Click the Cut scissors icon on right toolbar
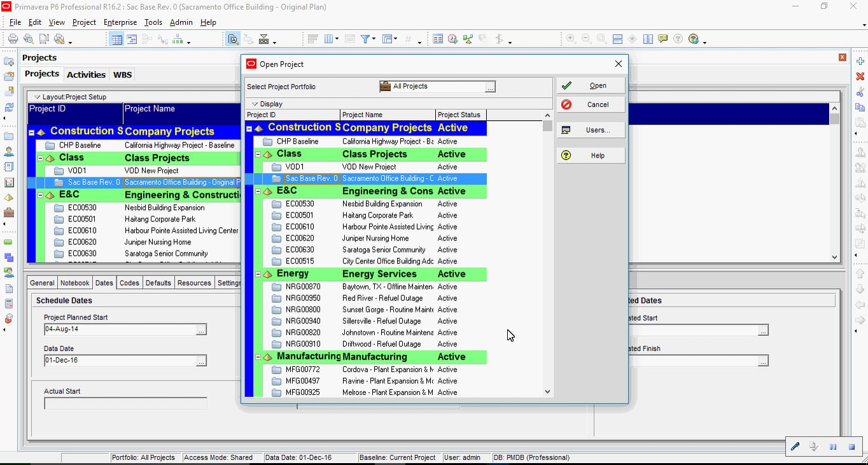Screen dimensions: 868x465 pos(860,92)
